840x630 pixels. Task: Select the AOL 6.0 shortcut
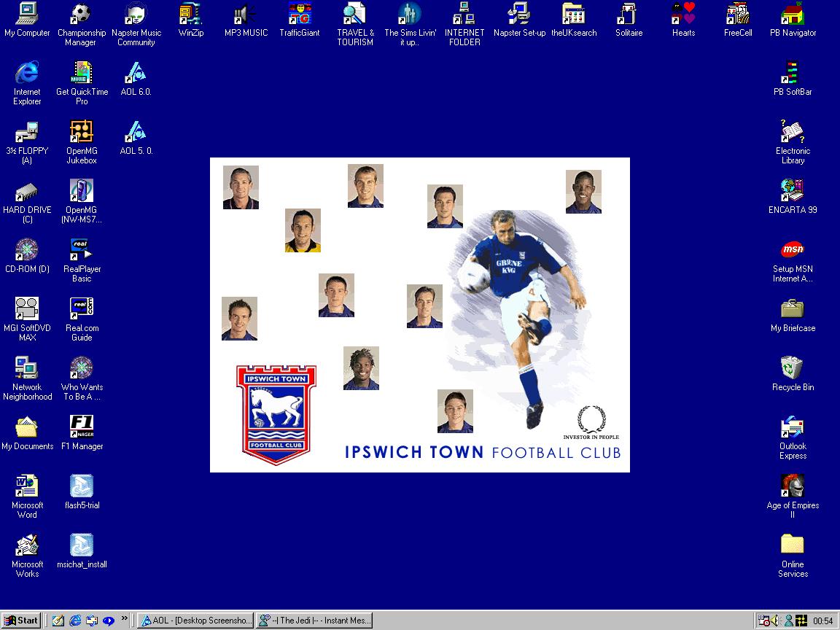[136, 73]
